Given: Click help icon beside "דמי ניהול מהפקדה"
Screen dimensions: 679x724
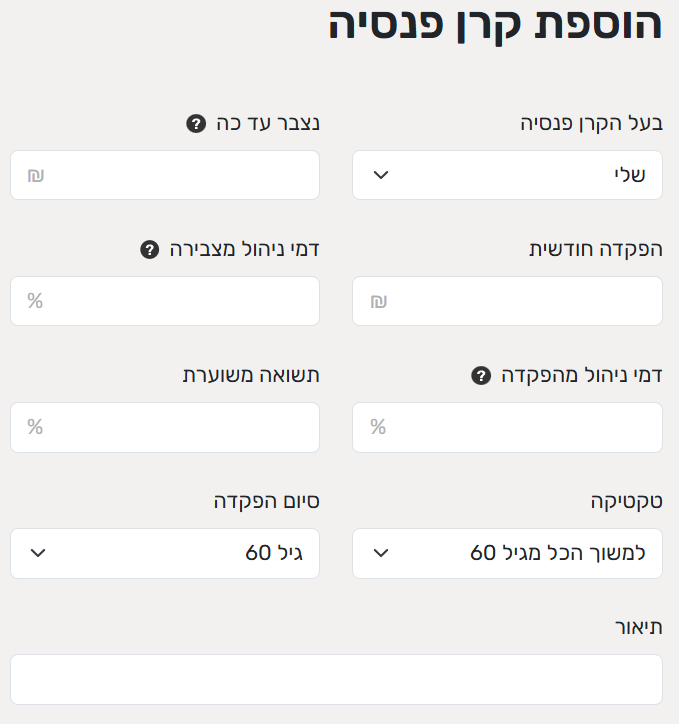Looking at the screenshot, I should (481, 376).
